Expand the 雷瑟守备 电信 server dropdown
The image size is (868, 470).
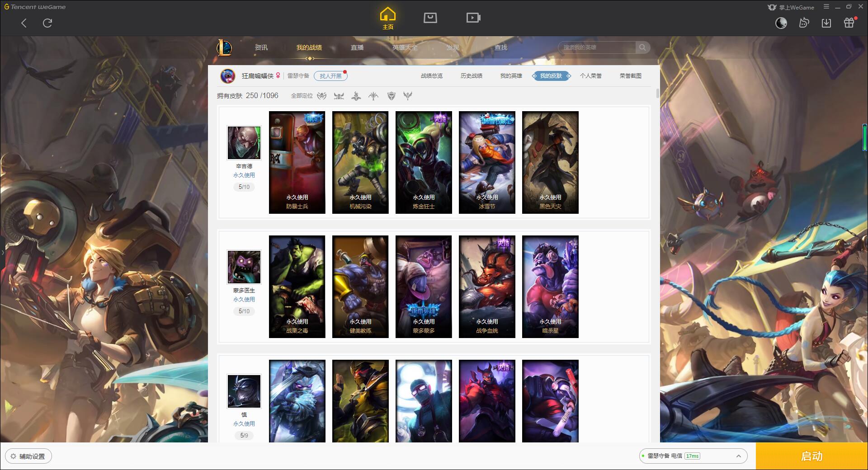click(x=693, y=456)
